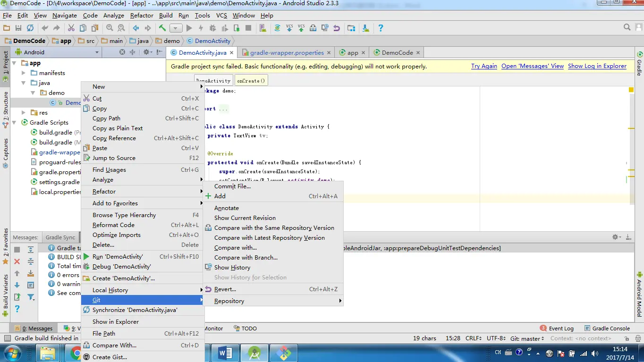Click the green Run app toolbar icon
This screenshot has height=362, width=644.
point(189,28)
